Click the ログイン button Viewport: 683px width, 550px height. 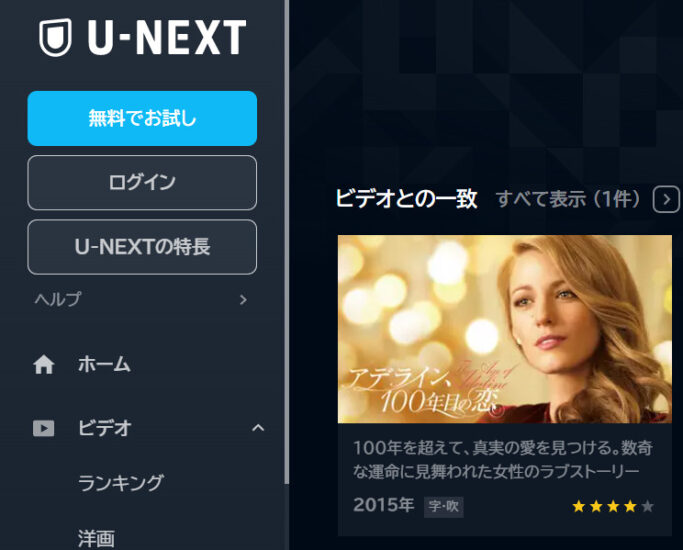click(142, 182)
